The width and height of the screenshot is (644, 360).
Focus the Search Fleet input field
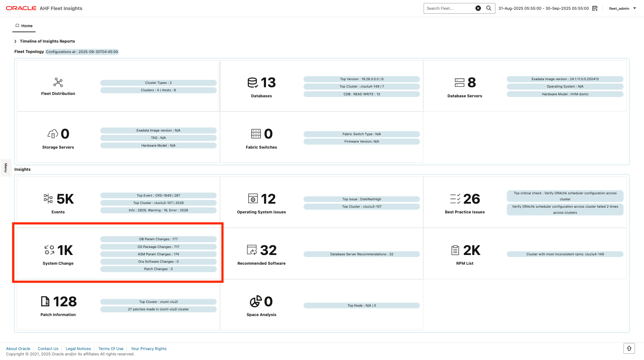pos(449,8)
